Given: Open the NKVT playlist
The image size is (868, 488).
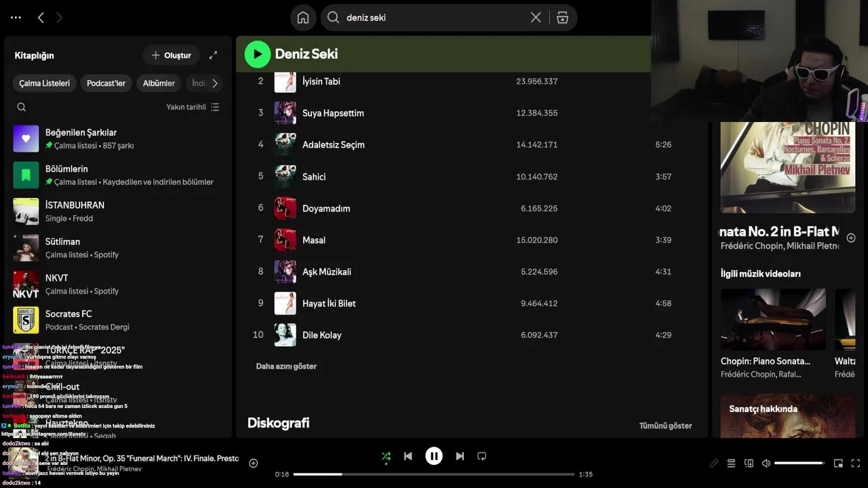Looking at the screenshot, I should coord(118,284).
